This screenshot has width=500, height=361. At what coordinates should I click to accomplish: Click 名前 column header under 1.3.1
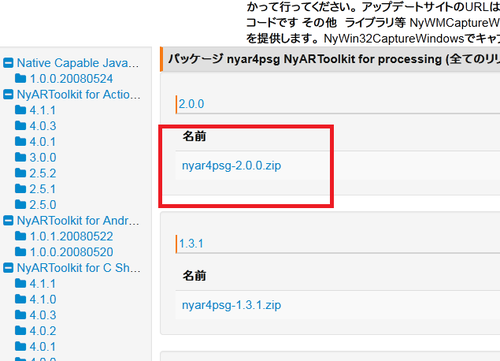click(194, 276)
